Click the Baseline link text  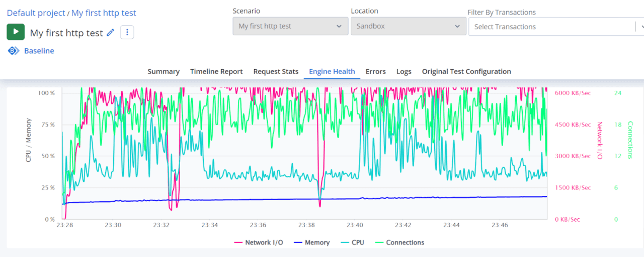(39, 51)
